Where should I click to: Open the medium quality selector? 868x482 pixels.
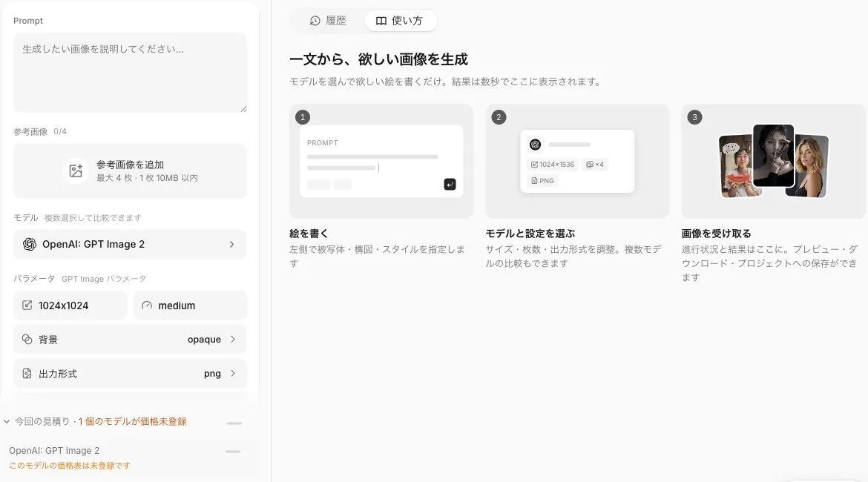pos(190,306)
